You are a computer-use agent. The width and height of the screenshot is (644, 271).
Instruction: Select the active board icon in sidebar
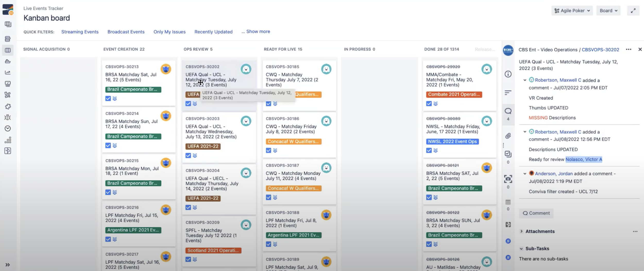8,50
